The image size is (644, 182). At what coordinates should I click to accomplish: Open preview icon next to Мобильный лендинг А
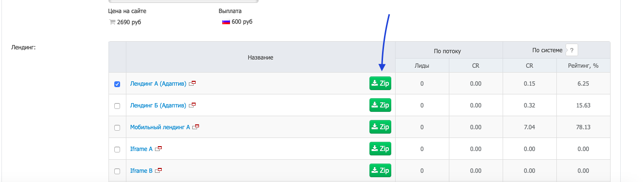pyautogui.click(x=196, y=127)
